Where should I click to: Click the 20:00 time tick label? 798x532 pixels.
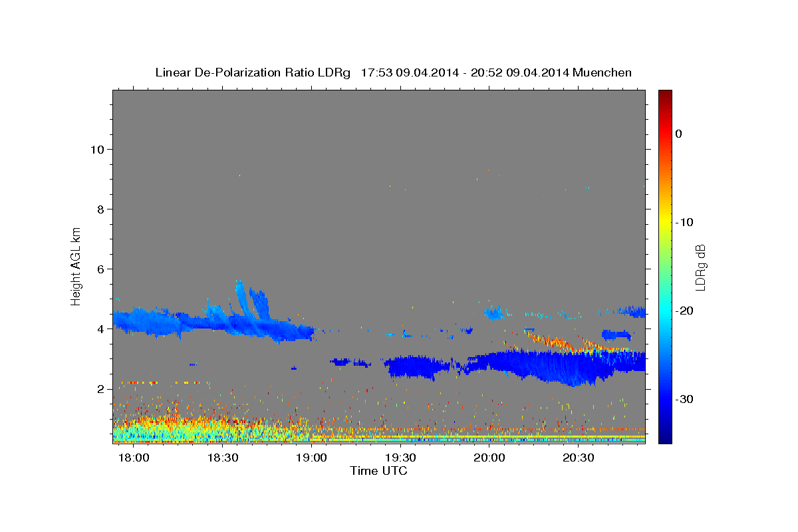(x=489, y=458)
